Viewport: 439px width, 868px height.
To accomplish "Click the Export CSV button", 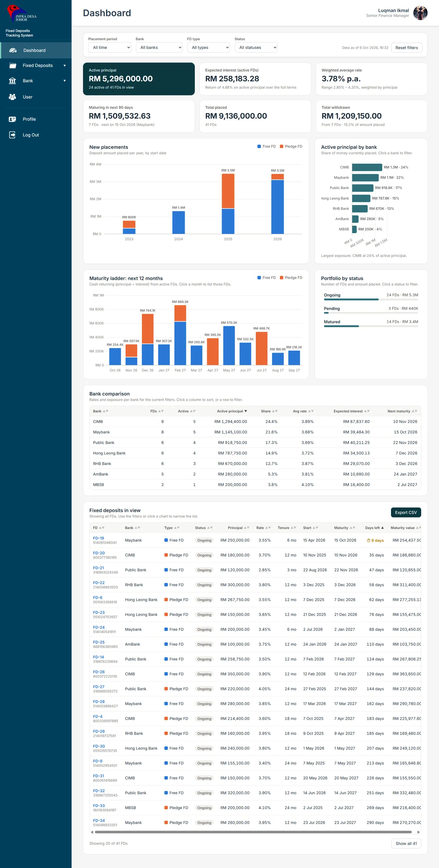I will (x=406, y=512).
